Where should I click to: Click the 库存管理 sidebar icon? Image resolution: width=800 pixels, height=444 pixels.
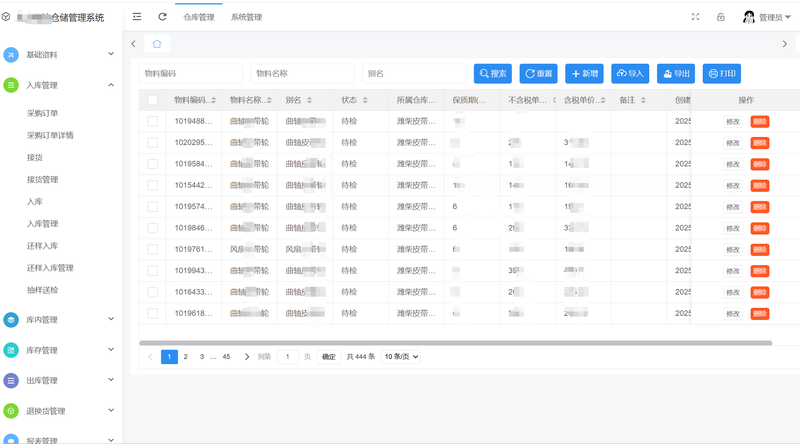(x=11, y=350)
